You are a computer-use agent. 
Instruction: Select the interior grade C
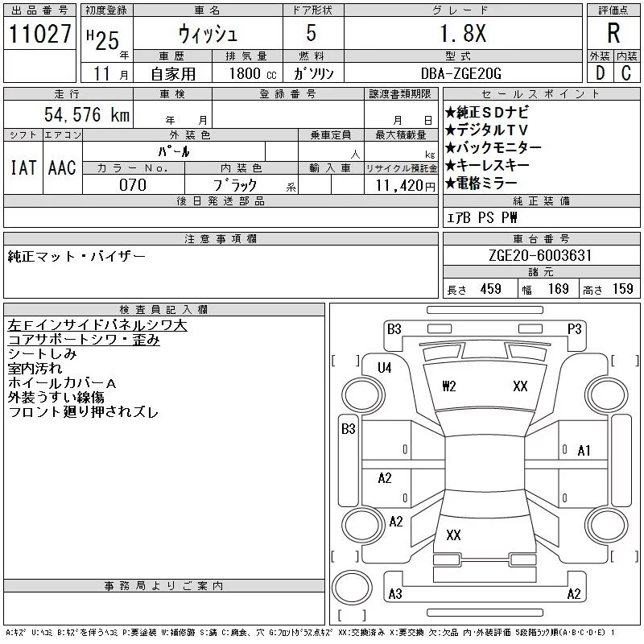[626, 73]
